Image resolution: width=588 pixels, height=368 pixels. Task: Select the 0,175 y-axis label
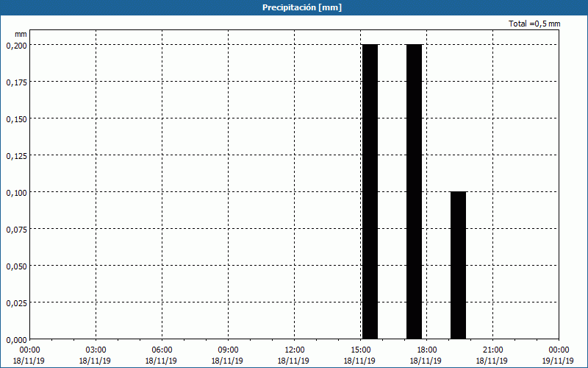tap(16, 82)
